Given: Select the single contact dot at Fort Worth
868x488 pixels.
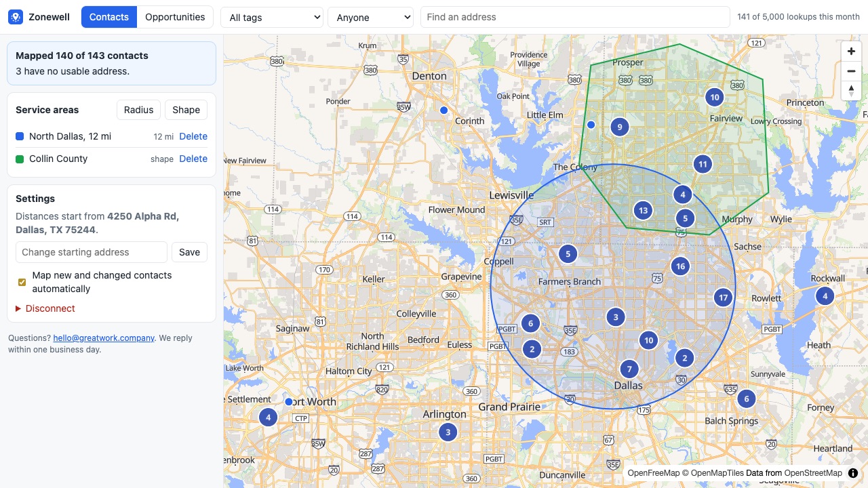Looking at the screenshot, I should pyautogui.click(x=288, y=402).
